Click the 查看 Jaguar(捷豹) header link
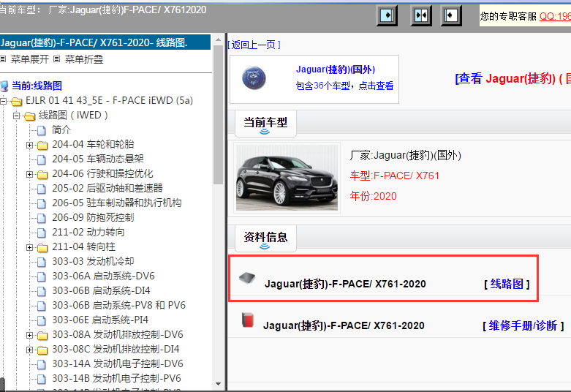The image size is (571, 392). [x=513, y=78]
